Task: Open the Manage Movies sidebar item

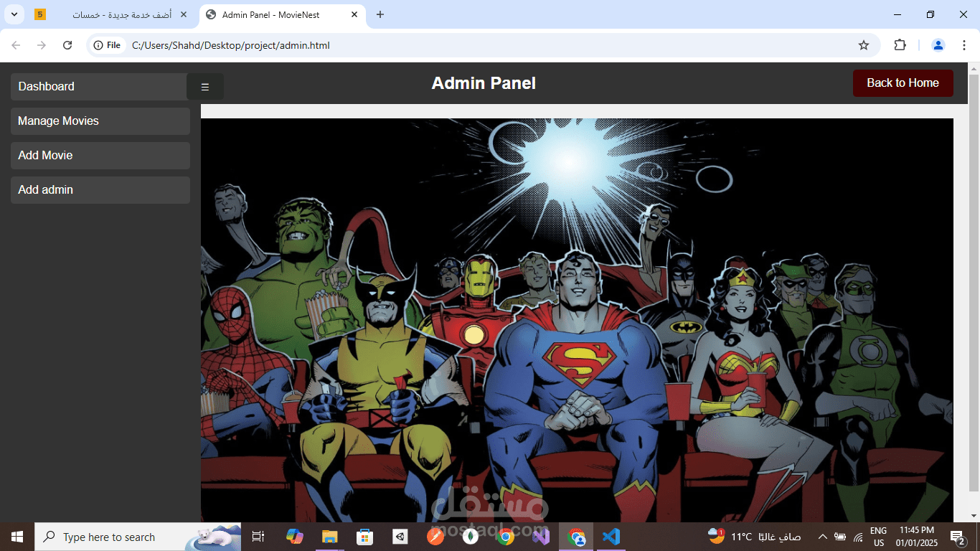Action: (100, 121)
